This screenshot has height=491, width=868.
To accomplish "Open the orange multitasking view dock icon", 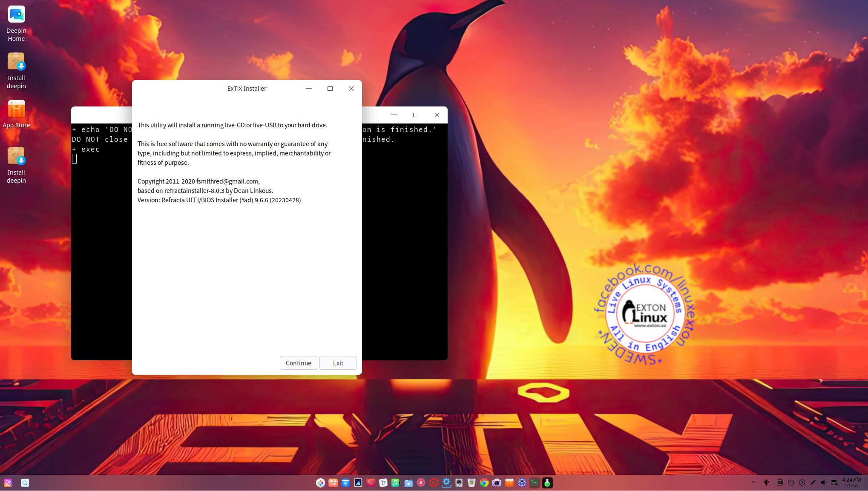I will tap(333, 483).
